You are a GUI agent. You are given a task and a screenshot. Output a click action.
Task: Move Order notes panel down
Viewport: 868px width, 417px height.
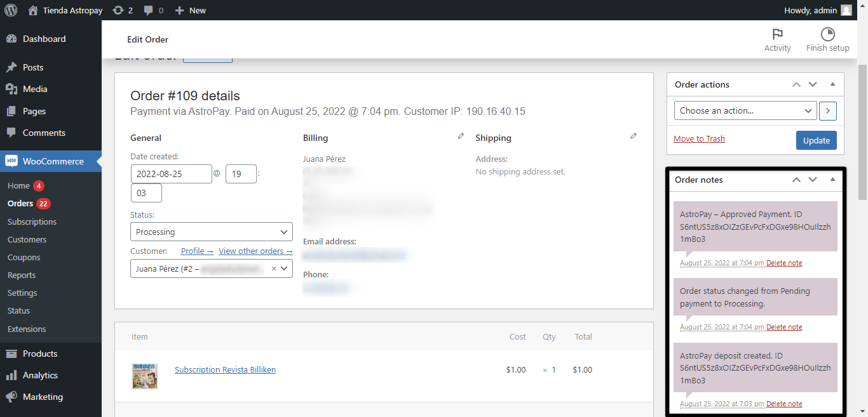click(813, 180)
